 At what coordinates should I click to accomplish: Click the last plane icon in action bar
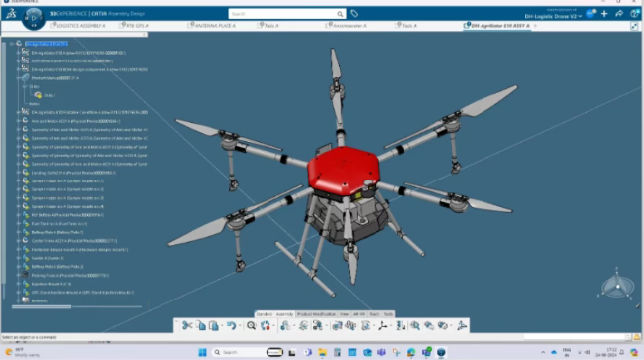click(462, 326)
